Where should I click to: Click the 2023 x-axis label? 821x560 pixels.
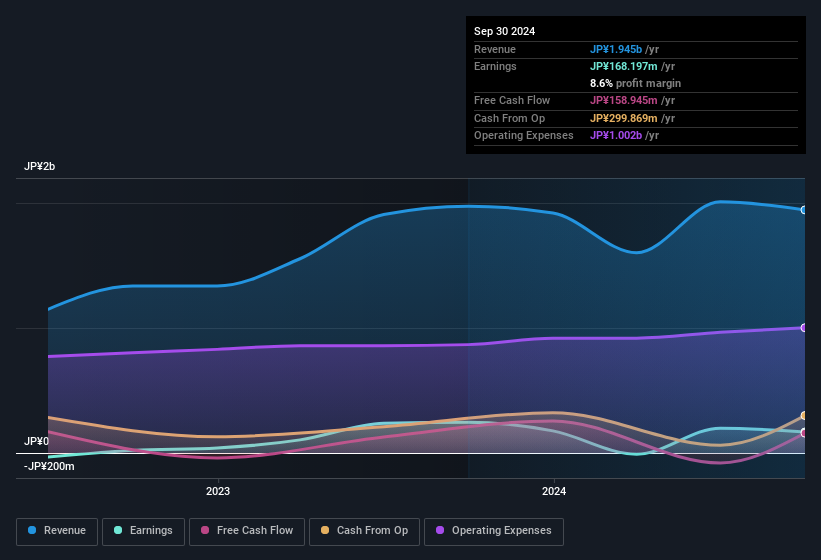[x=218, y=491]
